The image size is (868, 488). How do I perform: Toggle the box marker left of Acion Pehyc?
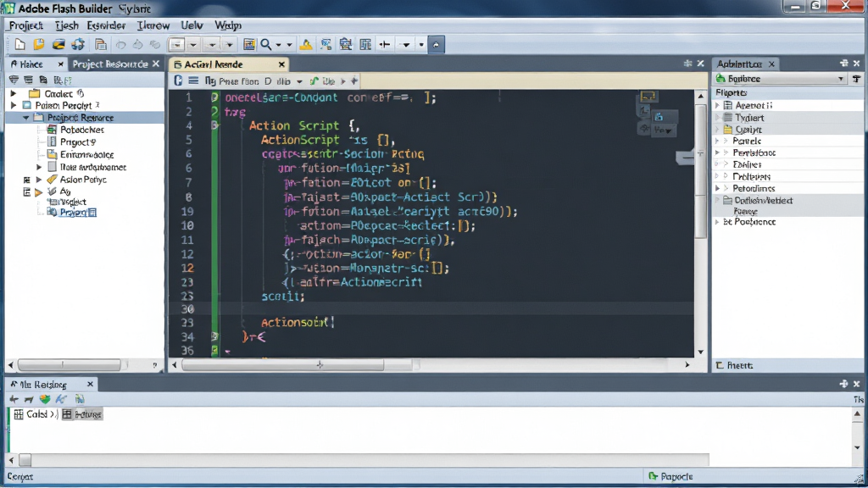(26, 180)
